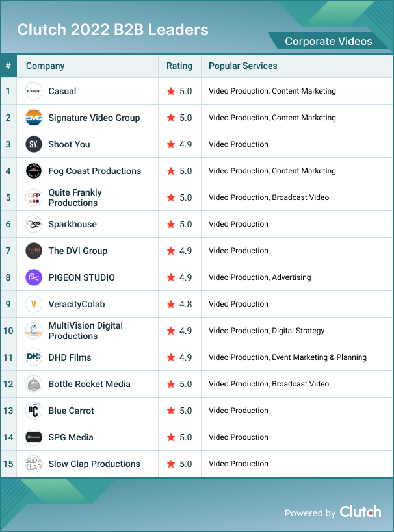
Task: Click the Slow Clap Productions logo
Action: [34, 464]
